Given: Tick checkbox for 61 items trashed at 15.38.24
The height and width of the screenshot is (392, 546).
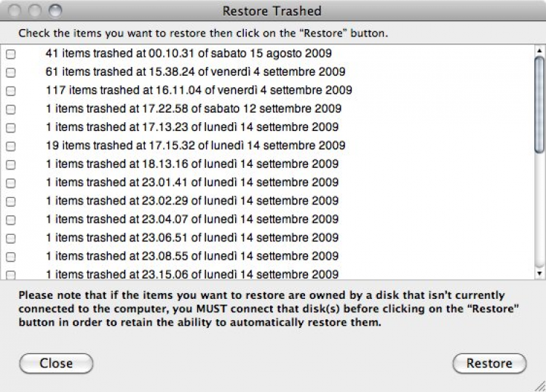Looking at the screenshot, I should coord(11,72).
